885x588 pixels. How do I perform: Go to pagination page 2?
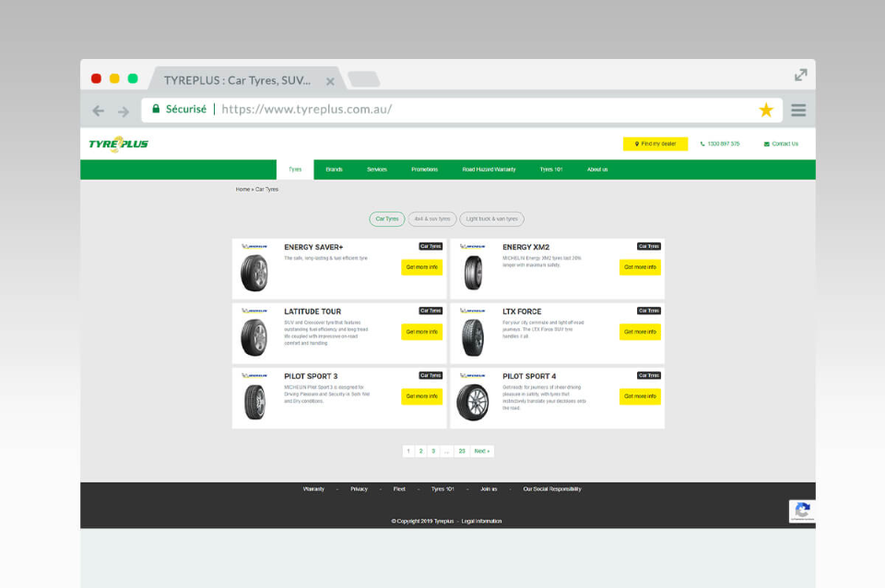pos(421,452)
